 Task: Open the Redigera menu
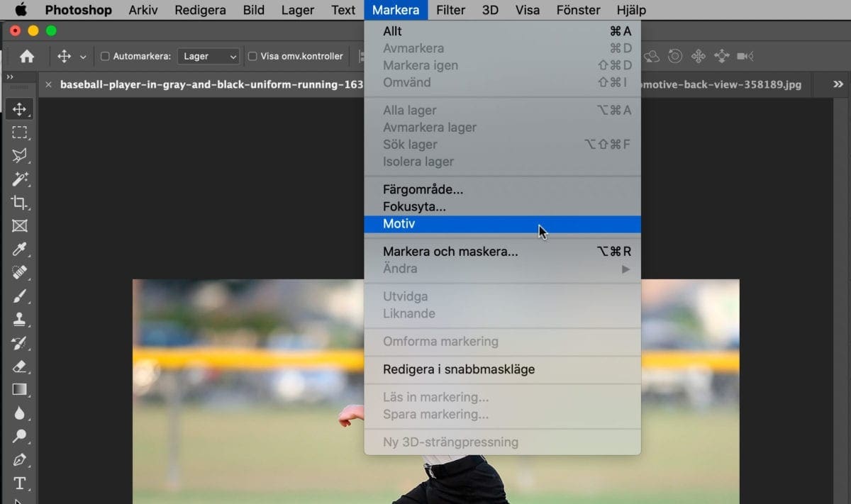pyautogui.click(x=200, y=10)
